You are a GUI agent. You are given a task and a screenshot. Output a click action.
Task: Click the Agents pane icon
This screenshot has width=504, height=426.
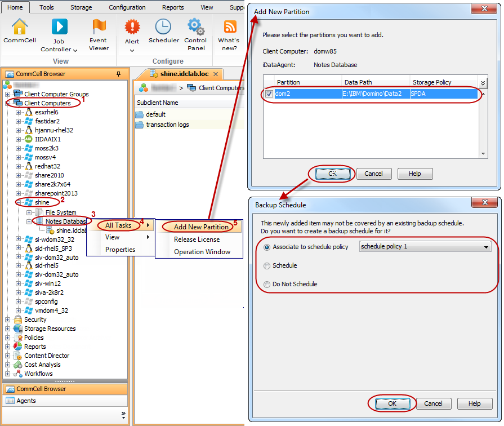[10, 401]
